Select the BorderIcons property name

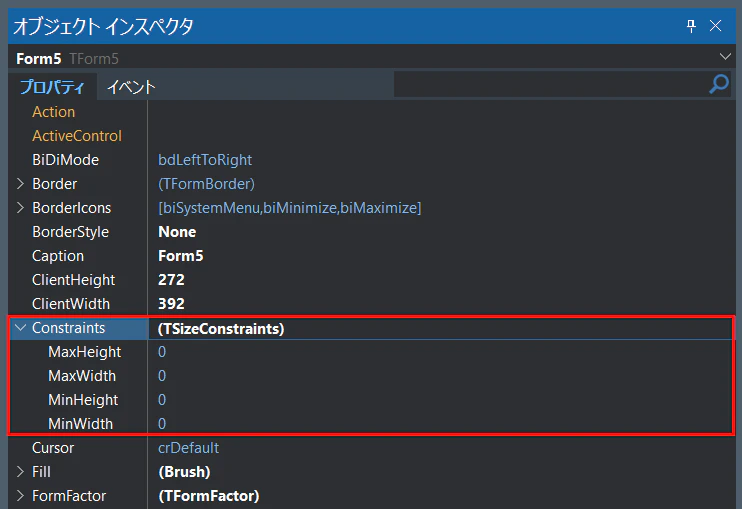click(x=71, y=208)
